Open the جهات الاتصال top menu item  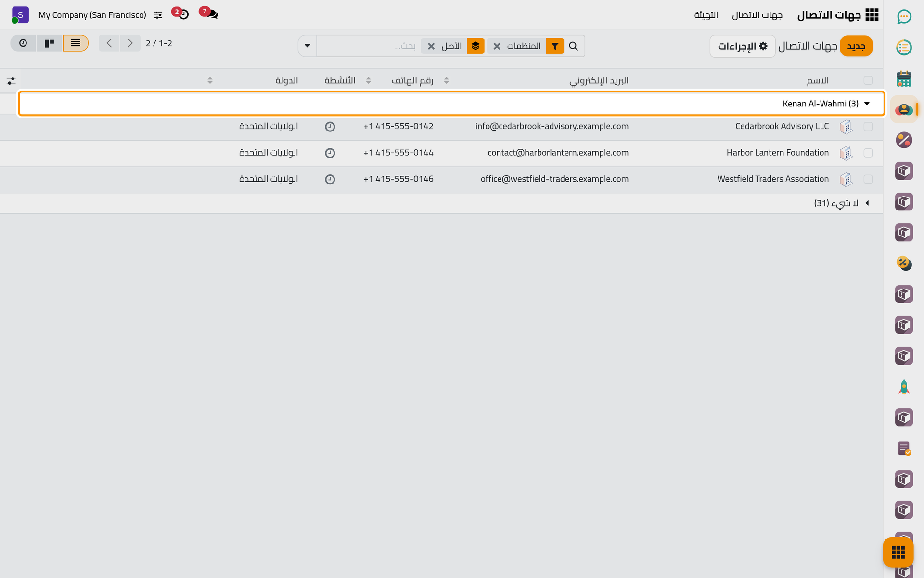click(x=757, y=15)
